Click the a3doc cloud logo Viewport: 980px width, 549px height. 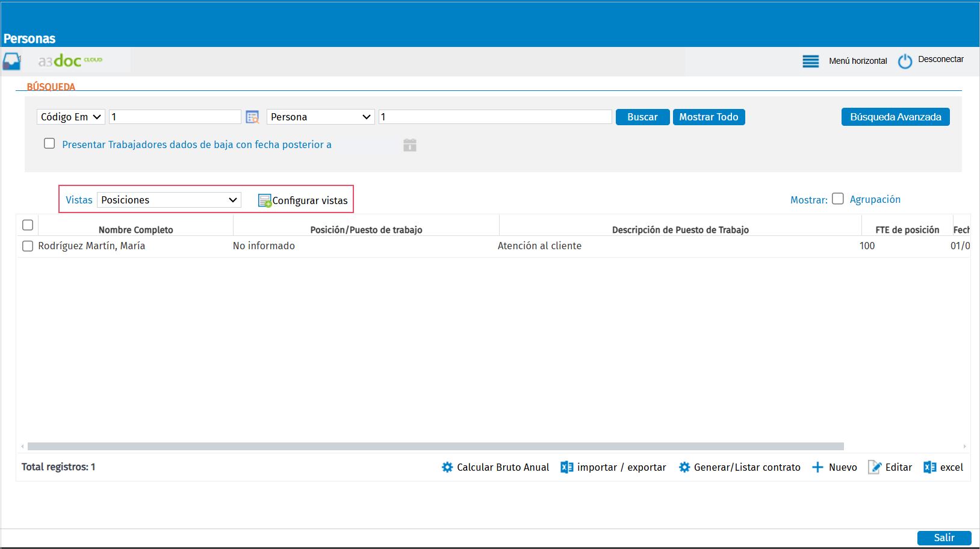click(x=70, y=61)
